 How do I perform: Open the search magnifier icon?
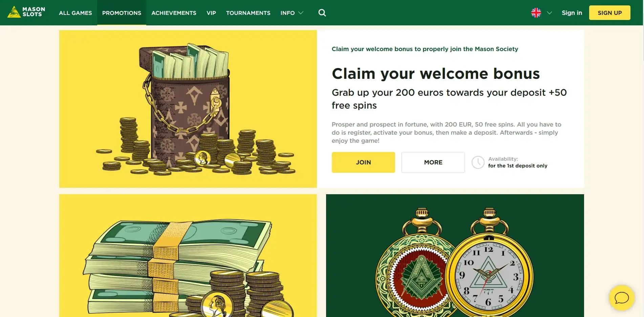tap(322, 13)
